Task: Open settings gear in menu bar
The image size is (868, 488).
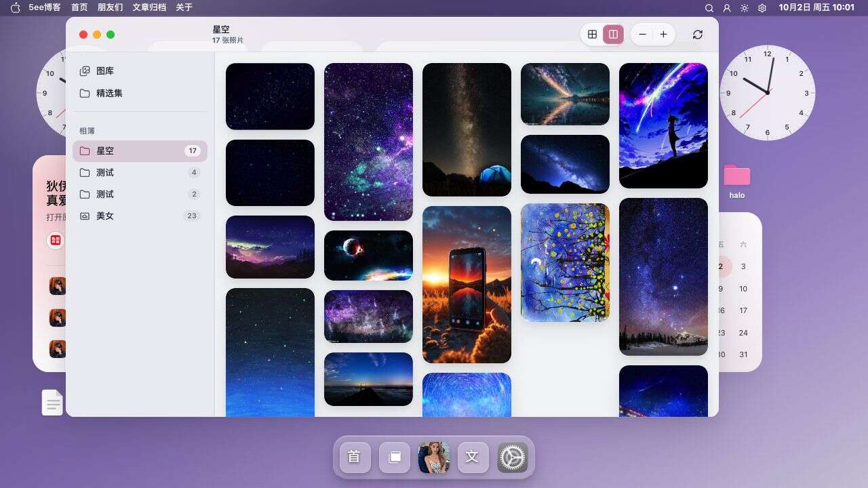Action: 762,8
